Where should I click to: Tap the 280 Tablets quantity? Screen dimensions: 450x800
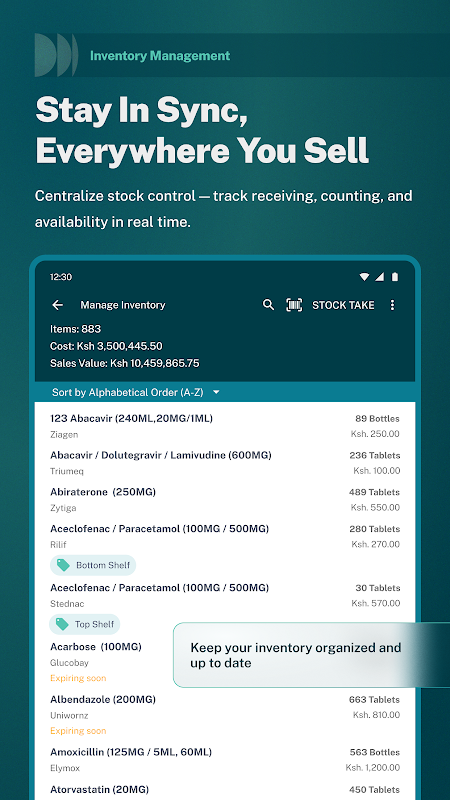(x=375, y=529)
